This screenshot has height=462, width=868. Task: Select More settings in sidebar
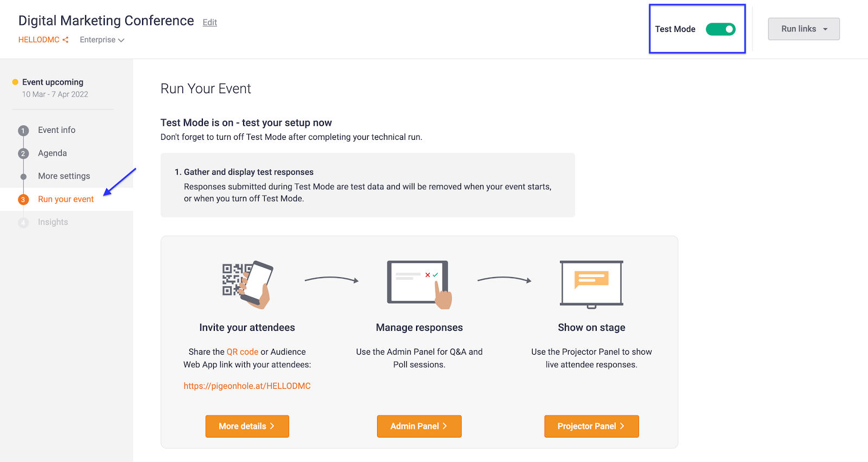point(64,176)
